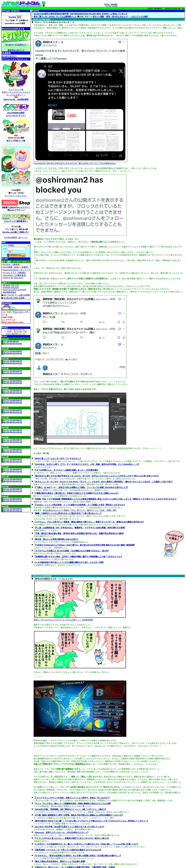Open KONAMI ARCADE link
The height and width of the screenshot is (868, 186).
tap(11, 287)
